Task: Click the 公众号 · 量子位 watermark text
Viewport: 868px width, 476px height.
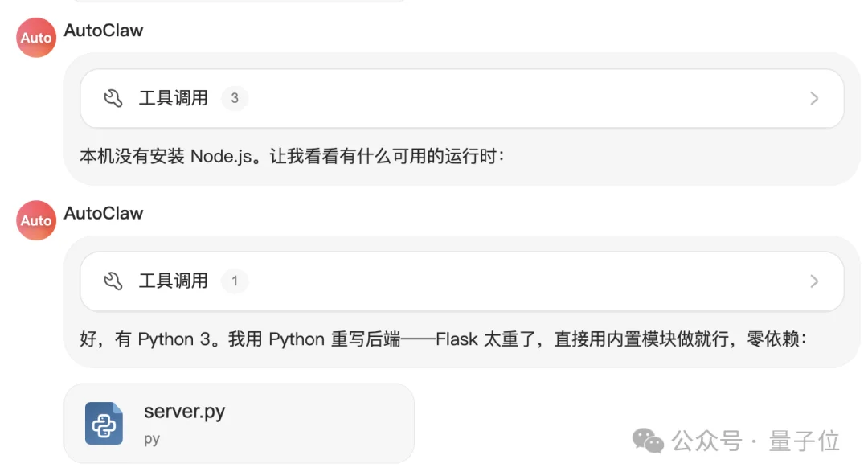Action: coord(755,441)
